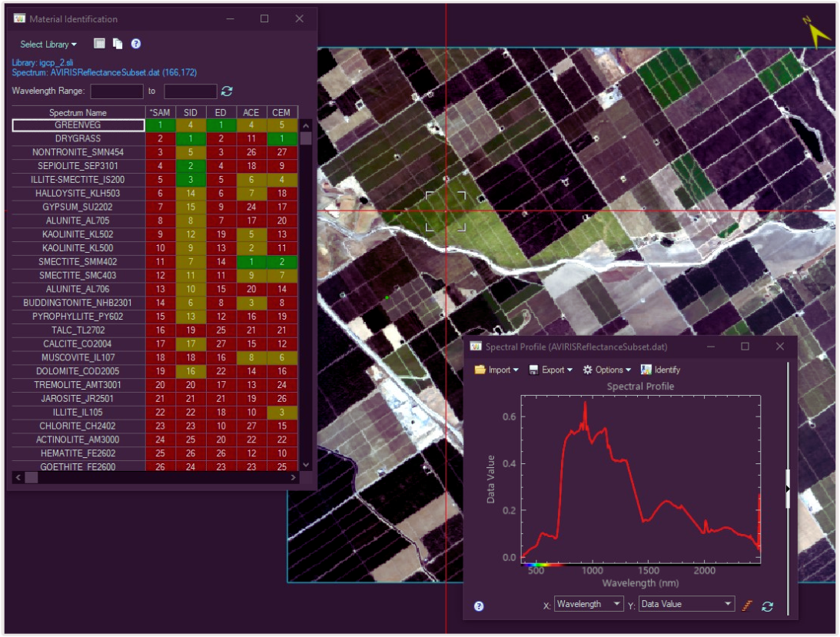Expand the Spectral Profile side panel arrow
The image size is (840, 637).
pos(788,489)
